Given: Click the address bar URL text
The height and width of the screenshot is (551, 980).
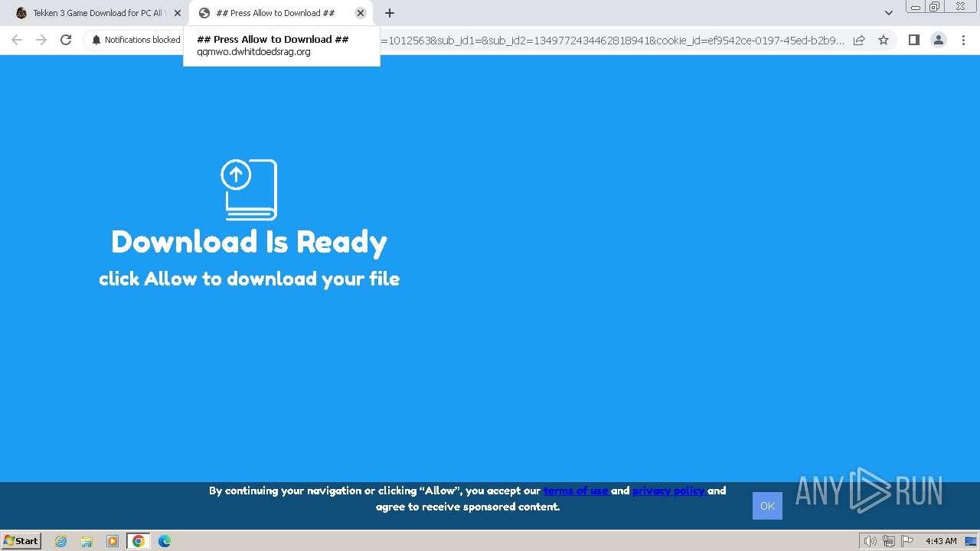Looking at the screenshot, I should 612,40.
